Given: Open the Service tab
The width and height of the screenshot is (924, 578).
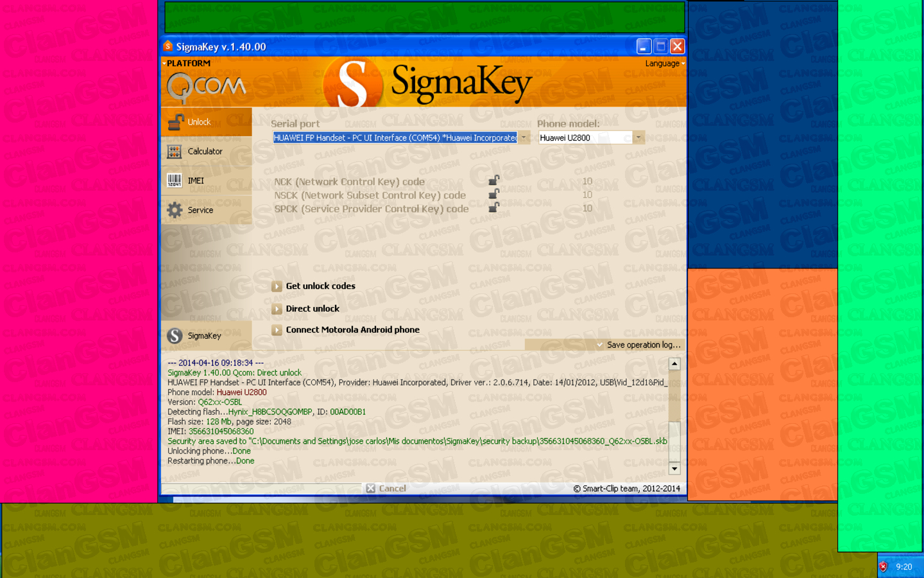Looking at the screenshot, I should point(207,210).
